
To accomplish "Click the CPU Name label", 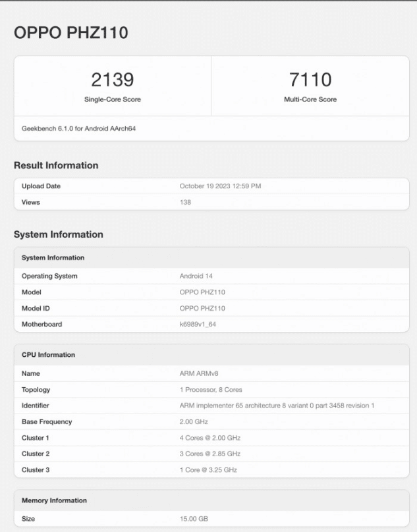I will 31,373.
